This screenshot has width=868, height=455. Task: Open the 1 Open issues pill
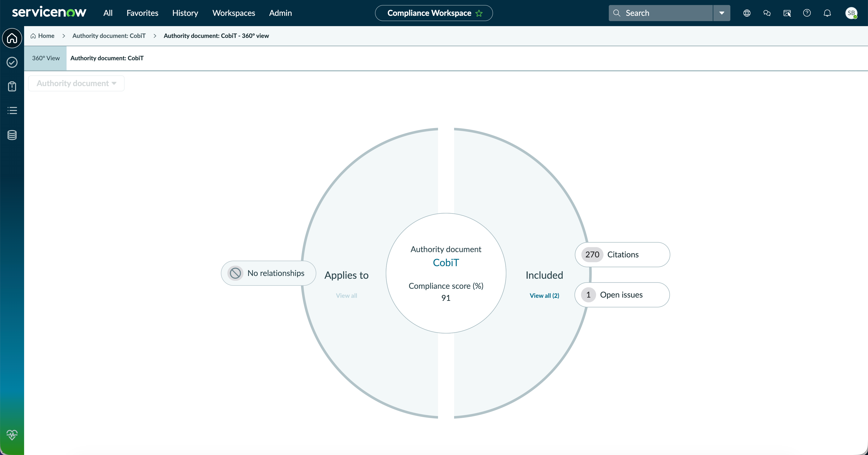coord(622,295)
